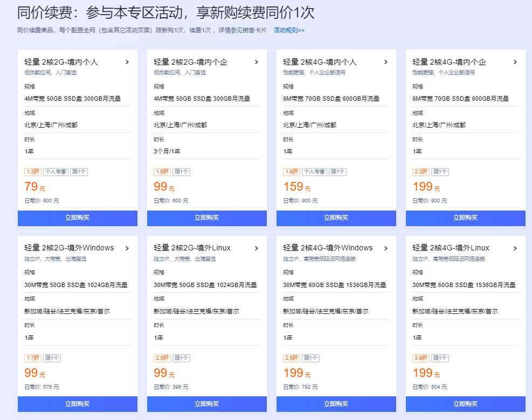Click the 日常价: 504 元 text
532x420 pixels.
click(430, 387)
